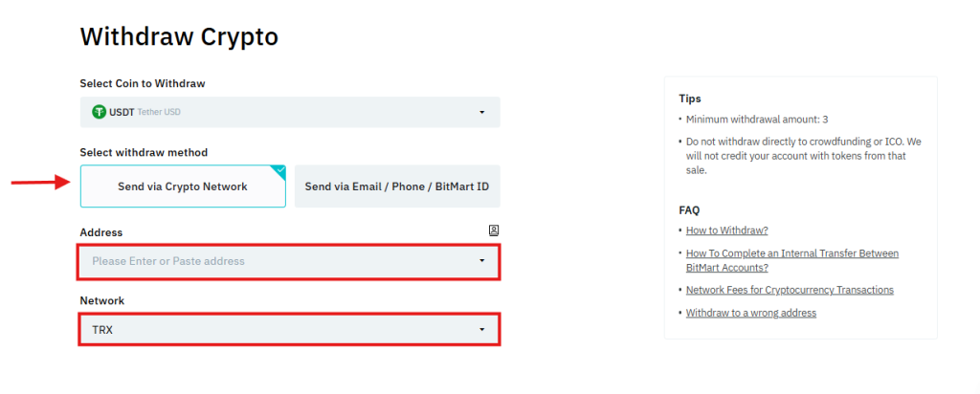This screenshot has height=394, width=980.
Task: Open the How to Withdraw? FAQ link
Action: click(726, 230)
